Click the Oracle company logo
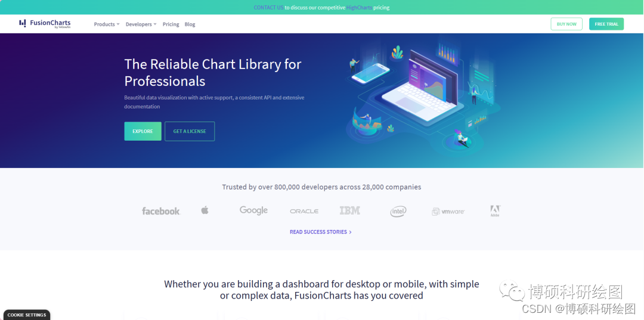Viewport: 644px width, 320px height. [x=304, y=212]
